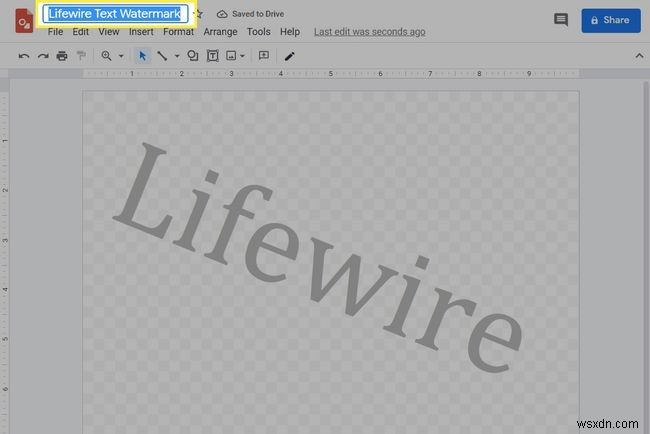Open the Tools menu

259,32
